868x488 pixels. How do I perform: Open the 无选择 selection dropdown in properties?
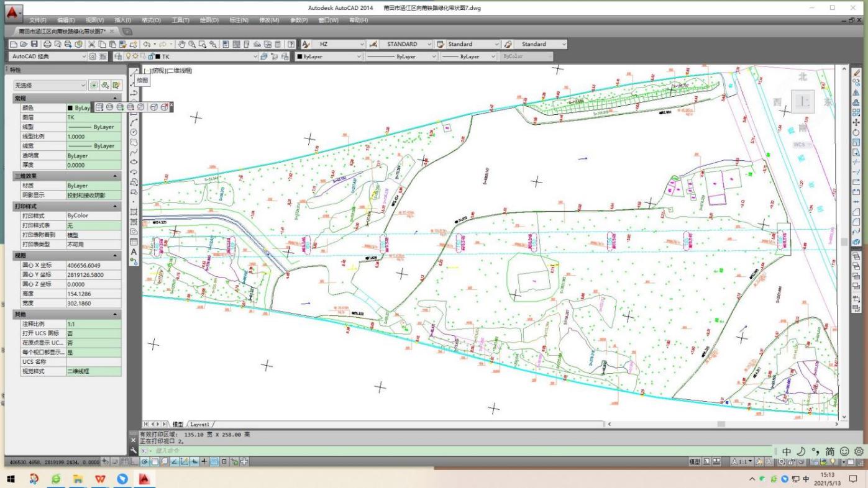tap(50, 85)
